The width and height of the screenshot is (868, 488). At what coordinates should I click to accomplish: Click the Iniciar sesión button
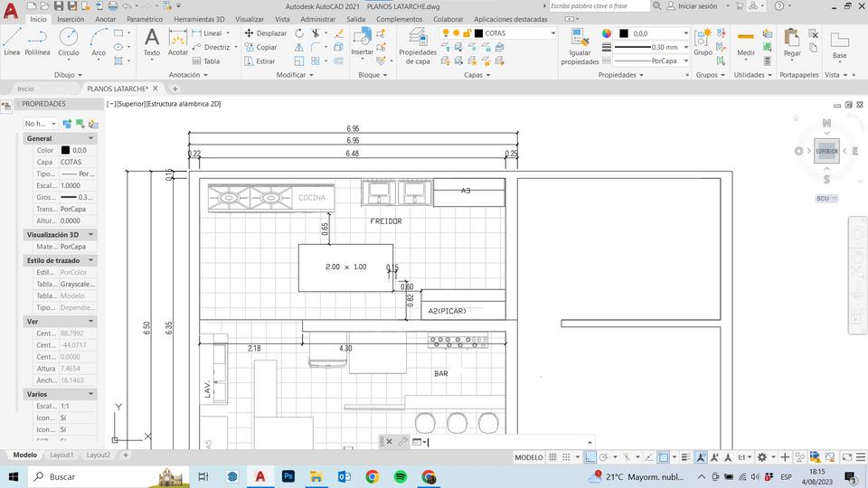tap(696, 5)
